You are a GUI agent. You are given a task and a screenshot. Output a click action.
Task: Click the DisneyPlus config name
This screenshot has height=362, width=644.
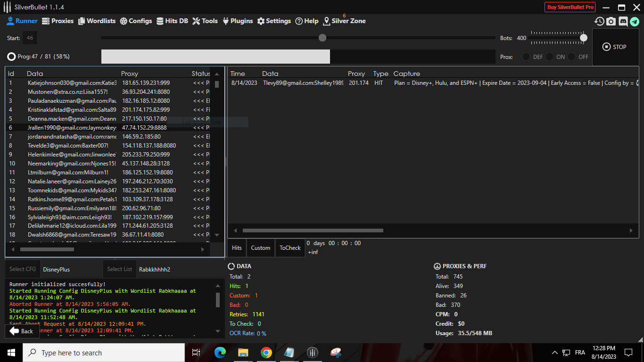pyautogui.click(x=57, y=270)
